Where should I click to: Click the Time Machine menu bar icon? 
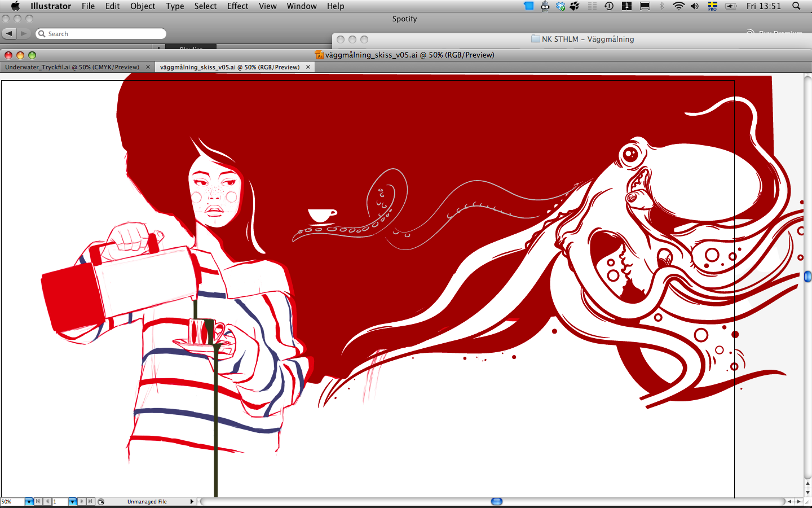(x=609, y=6)
